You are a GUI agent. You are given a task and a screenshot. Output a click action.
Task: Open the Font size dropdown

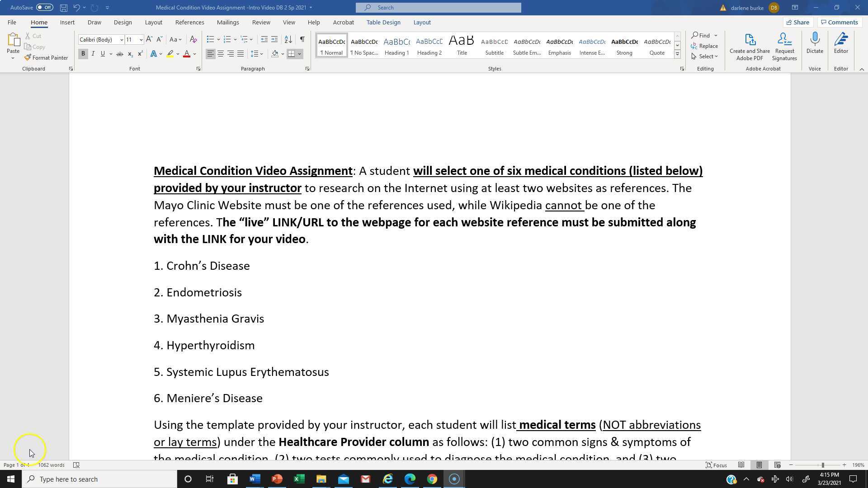click(140, 39)
